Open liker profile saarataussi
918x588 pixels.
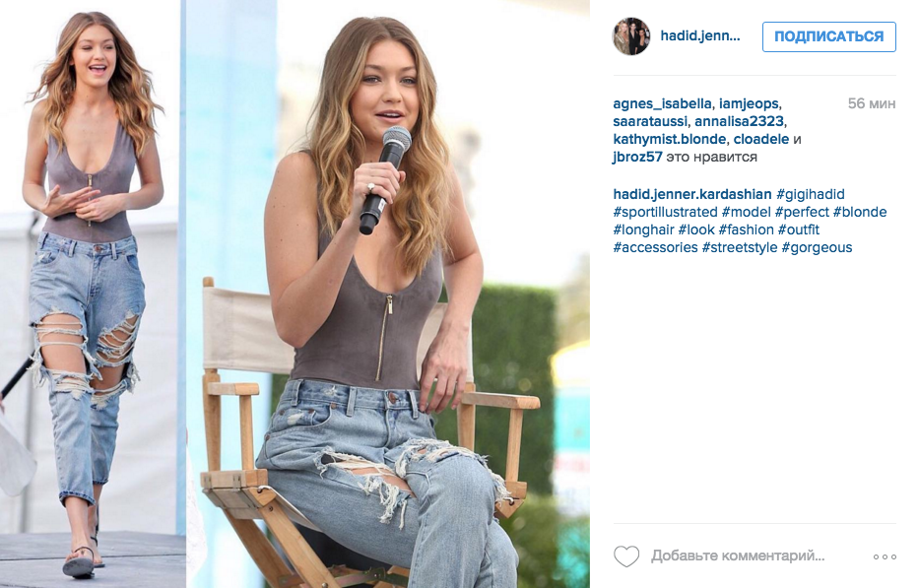(650, 121)
